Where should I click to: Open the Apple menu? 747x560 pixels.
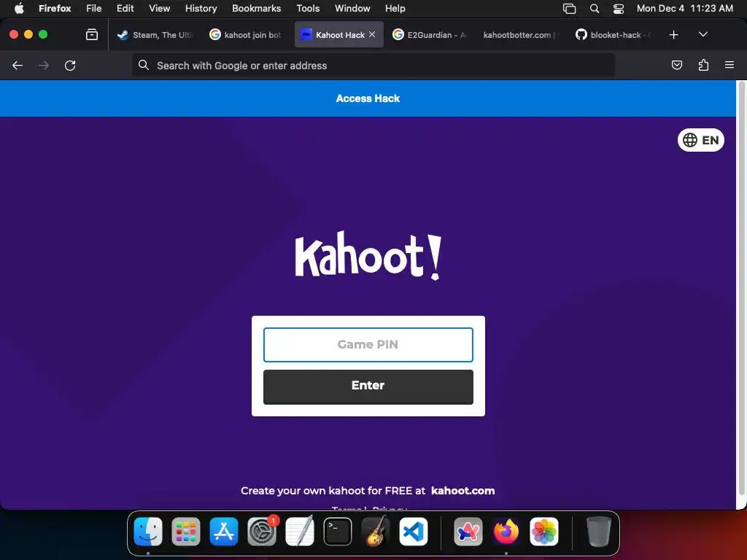click(x=19, y=8)
